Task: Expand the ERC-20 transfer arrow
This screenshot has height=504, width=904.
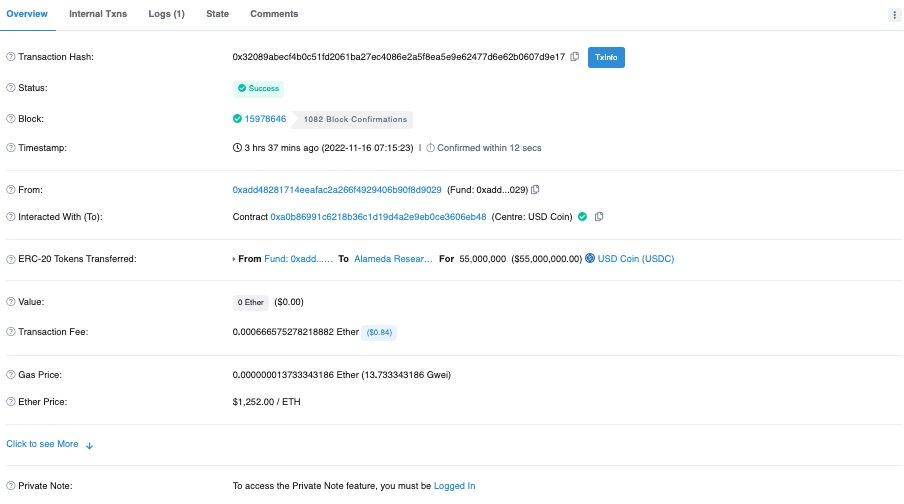Action: coord(234,259)
